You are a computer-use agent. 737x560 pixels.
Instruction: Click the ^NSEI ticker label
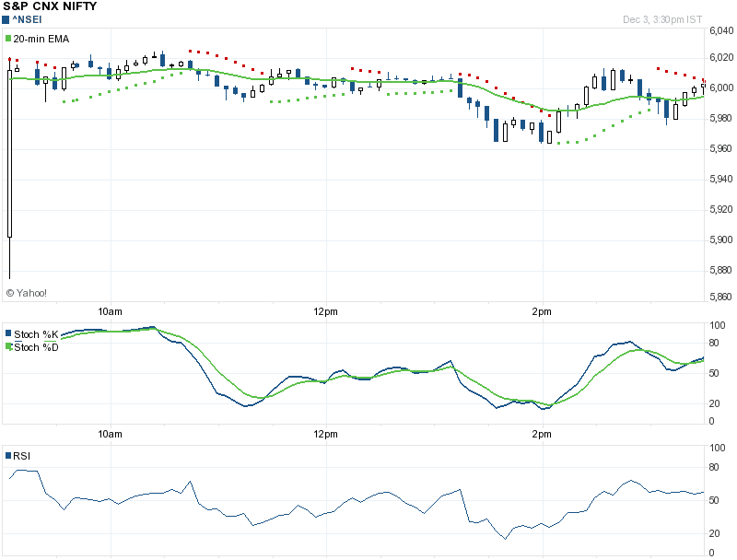click(x=27, y=19)
